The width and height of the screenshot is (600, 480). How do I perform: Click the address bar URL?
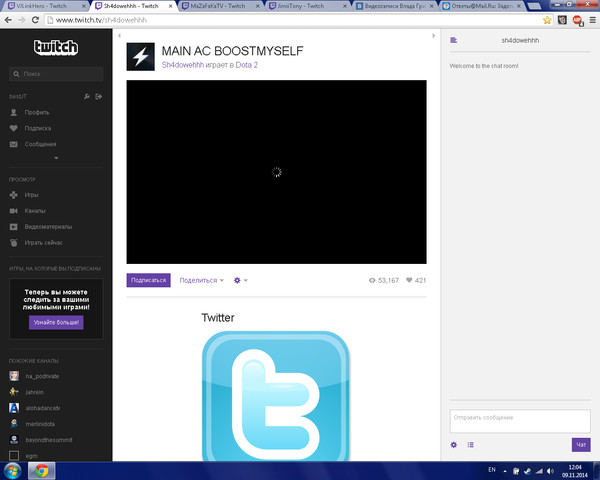(x=101, y=20)
